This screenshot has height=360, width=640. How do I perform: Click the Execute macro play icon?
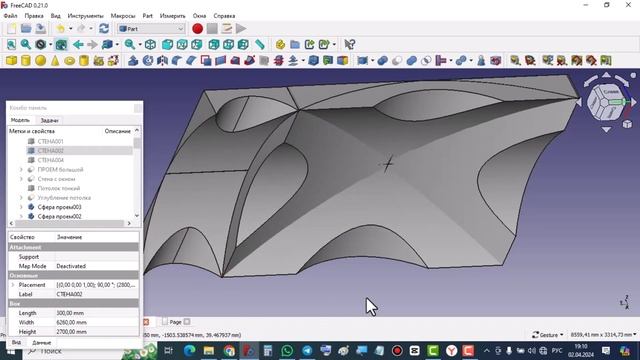[x=241, y=29]
